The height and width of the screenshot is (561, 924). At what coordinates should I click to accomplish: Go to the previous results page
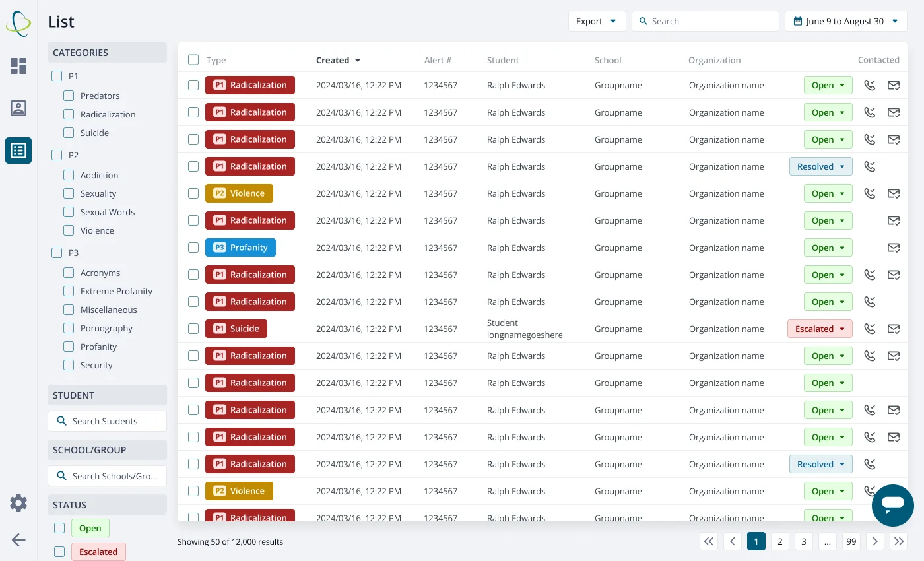click(x=733, y=541)
